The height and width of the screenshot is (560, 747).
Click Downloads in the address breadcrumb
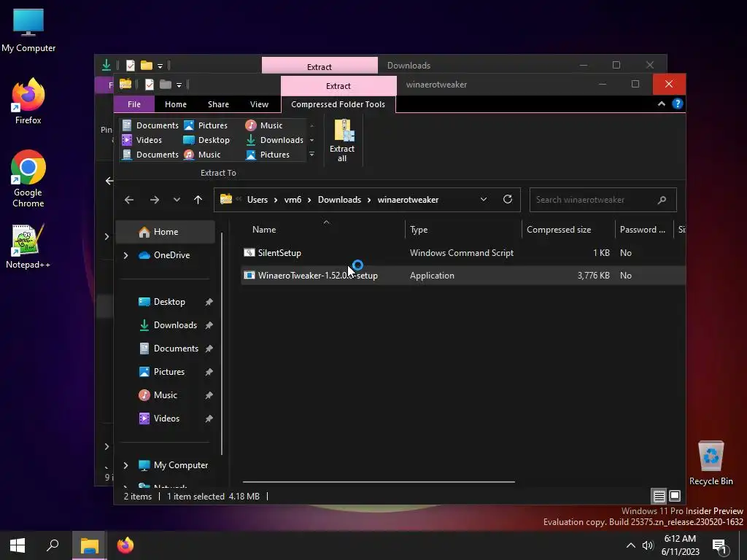(x=339, y=200)
